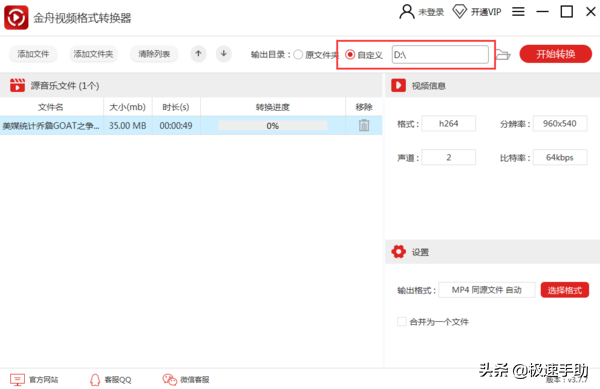Move file up with up arrow
Viewport: 600px width, 389px height.
pos(198,54)
